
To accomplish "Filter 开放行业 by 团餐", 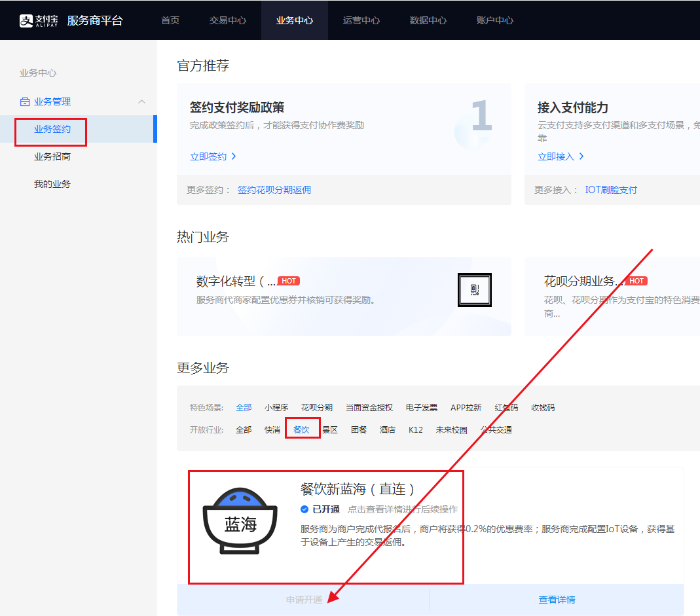I will click(x=359, y=430).
